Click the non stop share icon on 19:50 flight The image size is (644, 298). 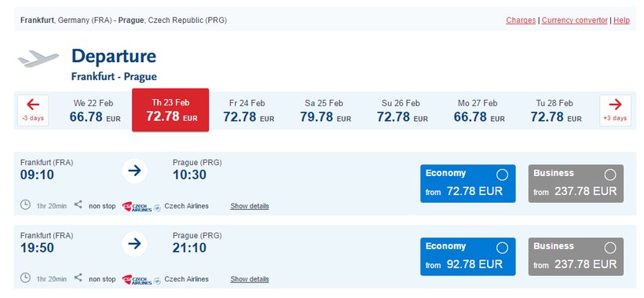point(78,278)
